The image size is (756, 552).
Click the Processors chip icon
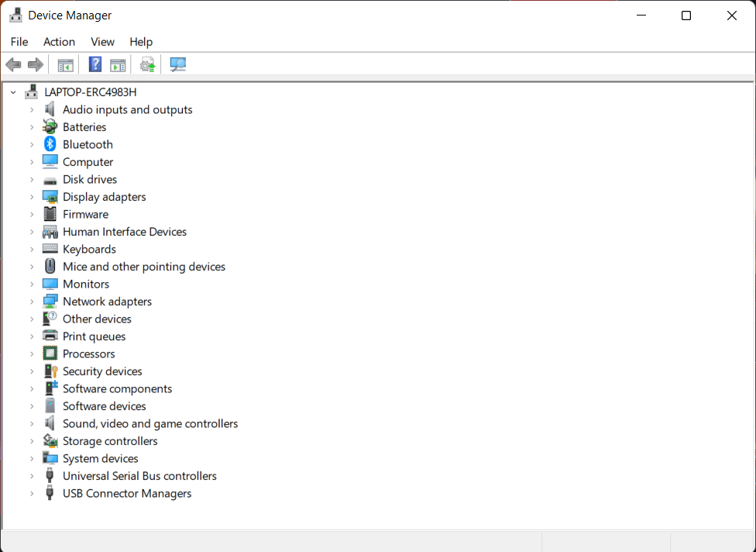click(x=50, y=354)
